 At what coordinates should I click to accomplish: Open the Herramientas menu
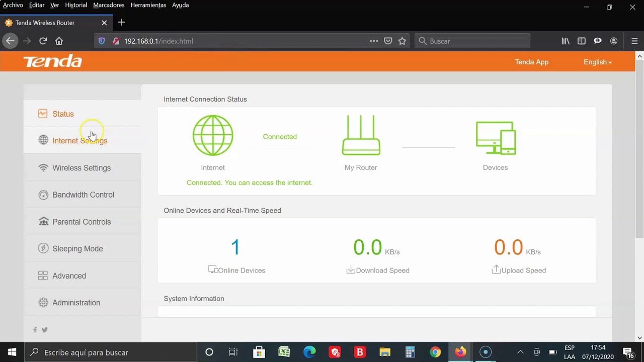tap(148, 5)
